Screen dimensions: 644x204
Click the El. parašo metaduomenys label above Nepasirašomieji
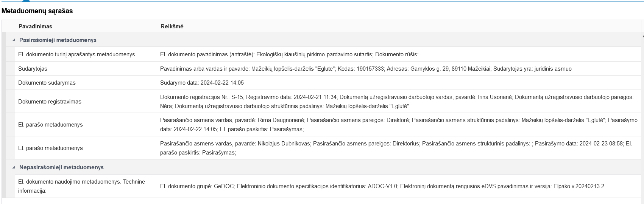tap(50, 148)
